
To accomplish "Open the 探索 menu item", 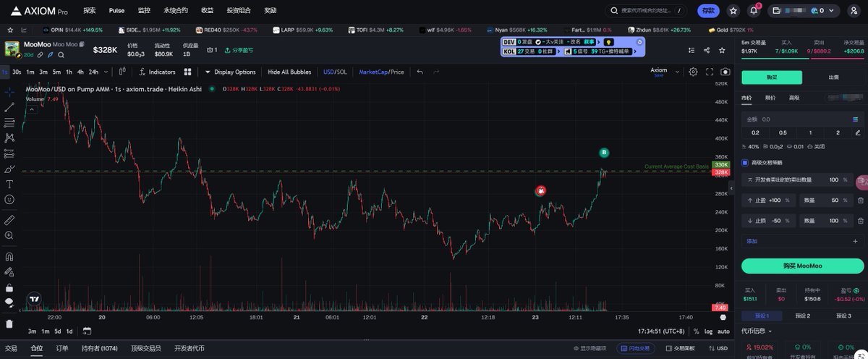I will [x=89, y=11].
